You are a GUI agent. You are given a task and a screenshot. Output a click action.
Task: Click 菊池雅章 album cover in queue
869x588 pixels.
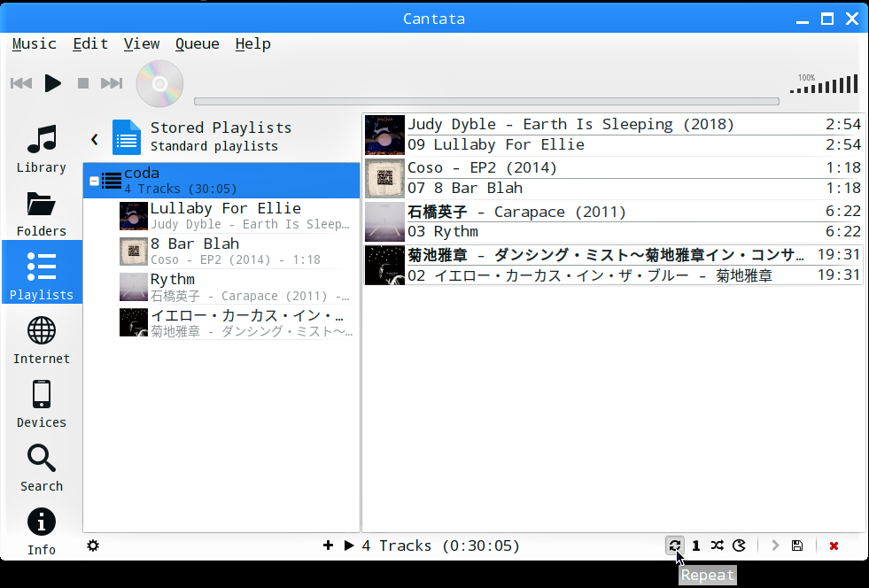[384, 265]
